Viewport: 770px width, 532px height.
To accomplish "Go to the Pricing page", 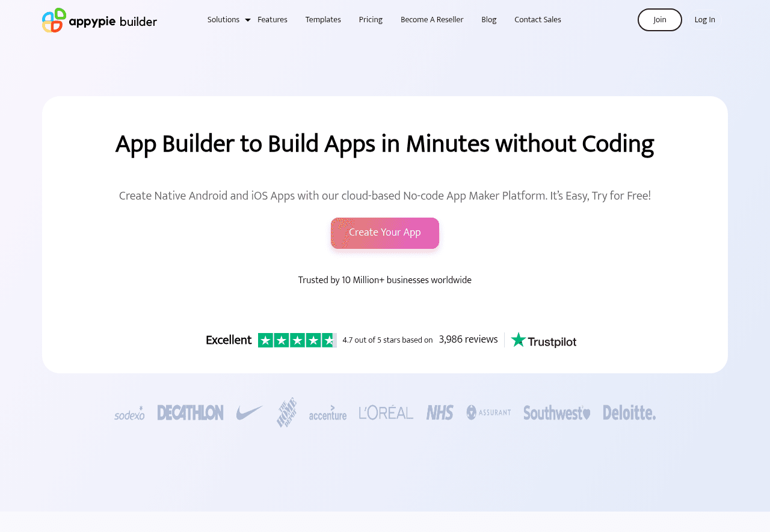I will click(371, 19).
